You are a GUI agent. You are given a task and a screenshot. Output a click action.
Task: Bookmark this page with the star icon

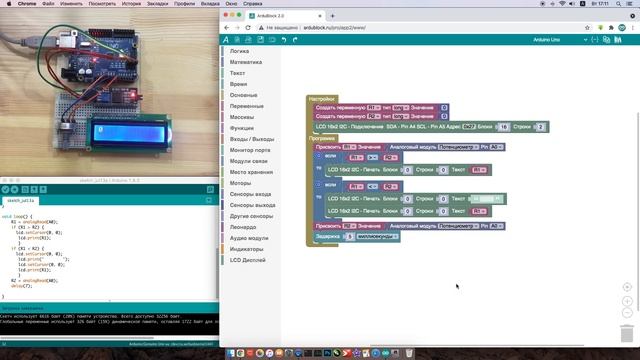[x=587, y=28]
